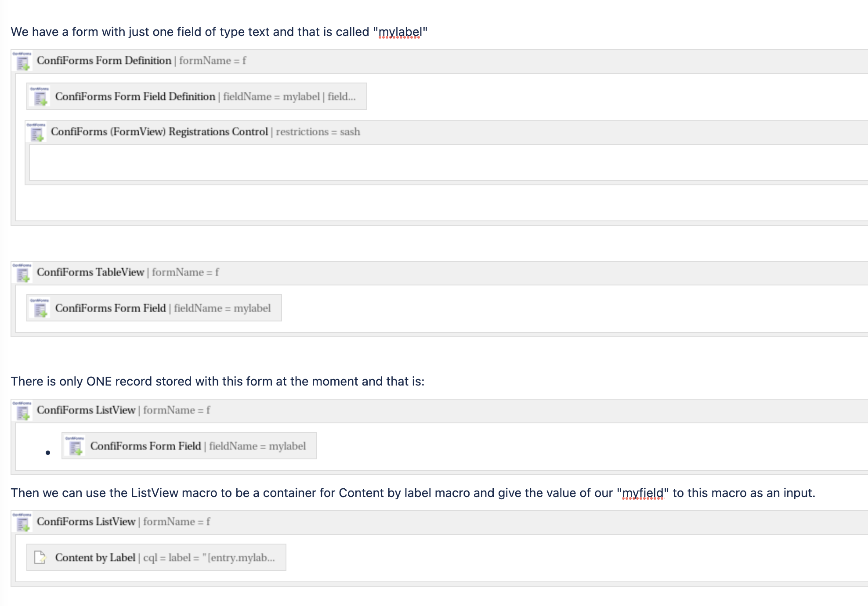Click the bulleted Form Field macro icon
The height and width of the screenshot is (606, 868).
click(x=75, y=446)
